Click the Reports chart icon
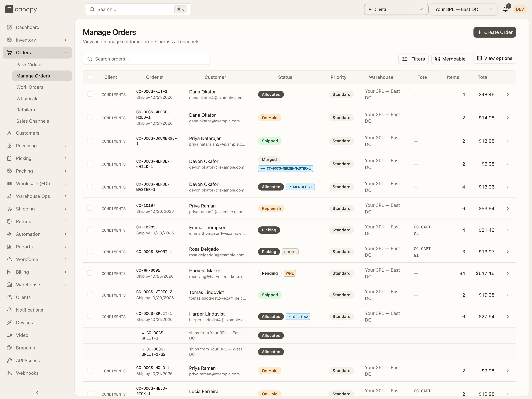The width and height of the screenshot is (532, 399). point(9,247)
